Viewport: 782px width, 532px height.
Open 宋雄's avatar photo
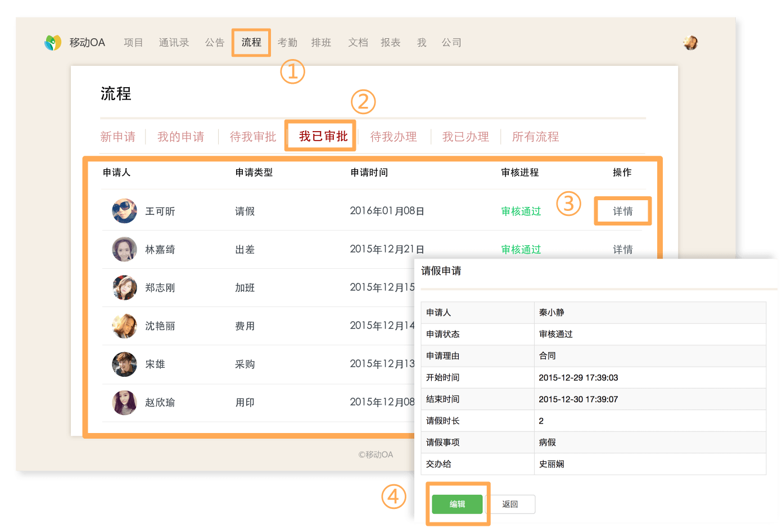[124, 364]
